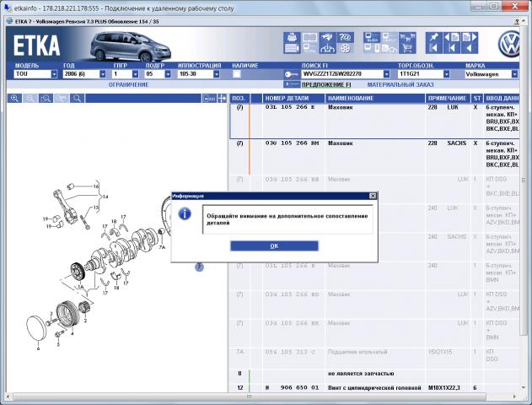Click the horizontal split arrows icon
The height and width of the screenshot is (405, 532).
pyautogui.click(x=222, y=99)
